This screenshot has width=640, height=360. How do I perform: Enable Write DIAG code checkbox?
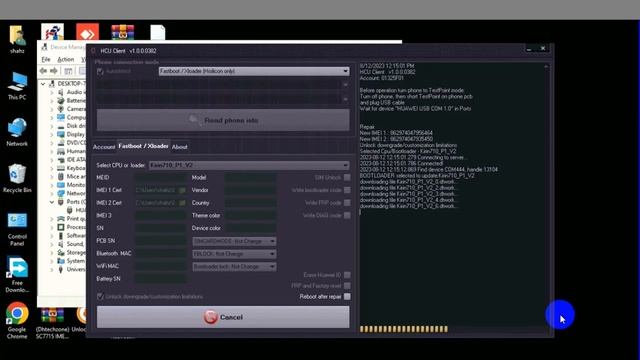tap(347, 216)
